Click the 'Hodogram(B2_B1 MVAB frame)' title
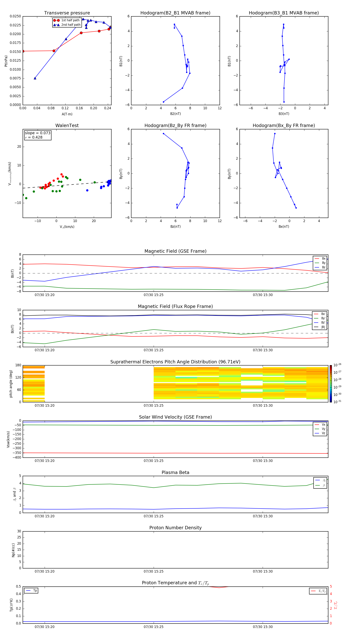This screenshot has height=644, width=351. [175, 13]
